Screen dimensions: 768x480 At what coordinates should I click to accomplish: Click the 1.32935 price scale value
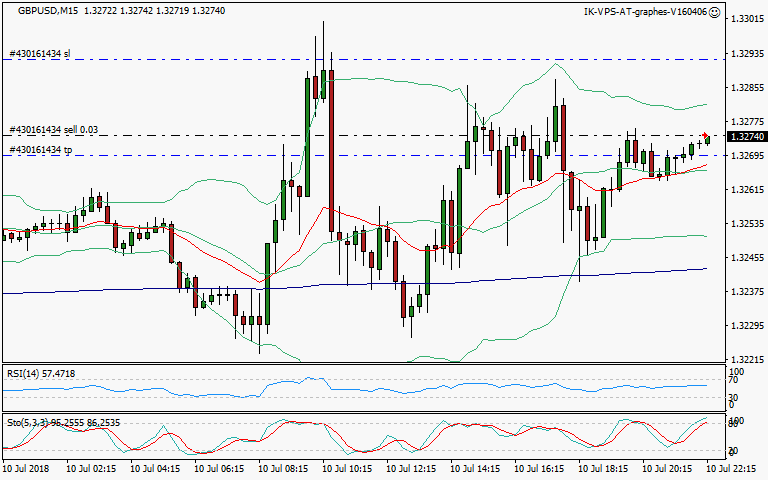pyautogui.click(x=747, y=53)
